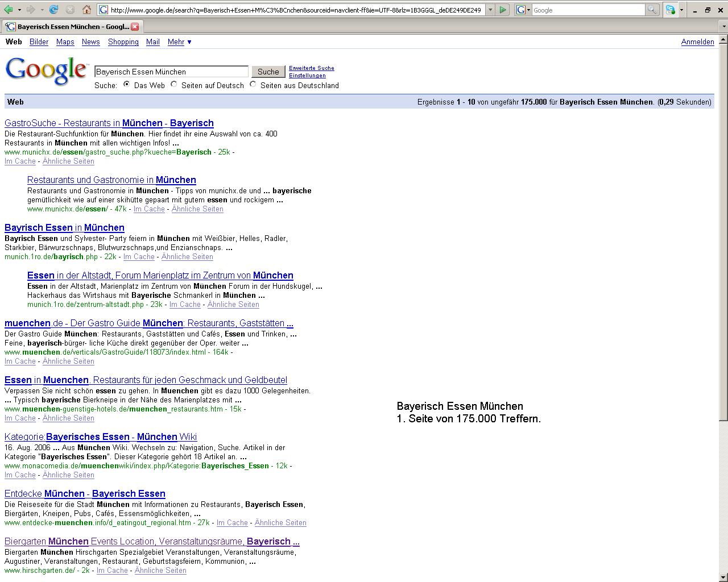The height and width of the screenshot is (582, 728).
Task: Restore the browser window size
Action: [x=708, y=10]
